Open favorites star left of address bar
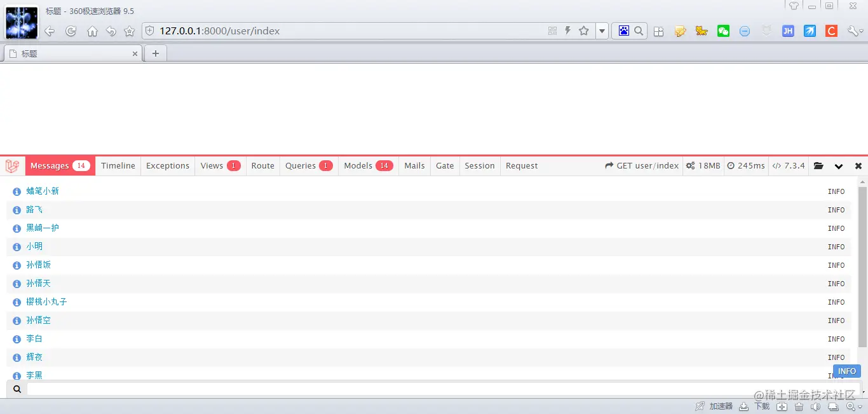The width and height of the screenshot is (868, 414). click(x=130, y=31)
